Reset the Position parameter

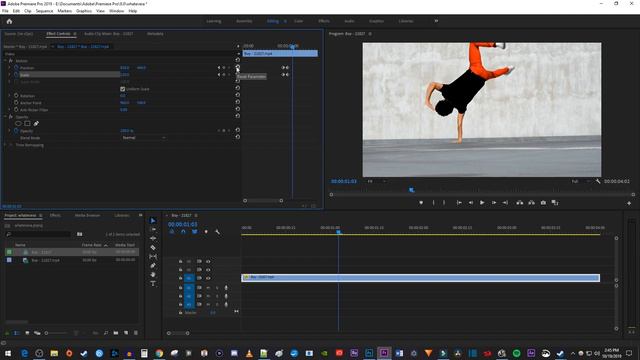click(238, 67)
